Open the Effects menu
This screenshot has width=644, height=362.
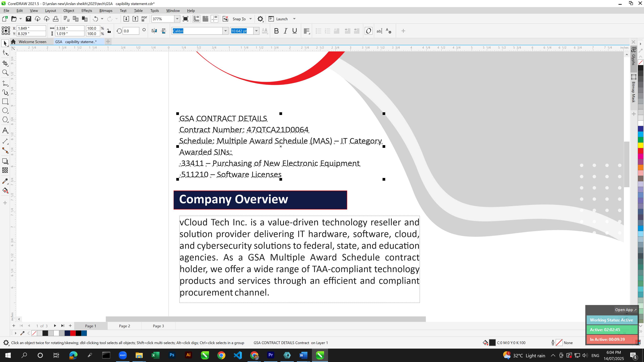tap(87, 11)
